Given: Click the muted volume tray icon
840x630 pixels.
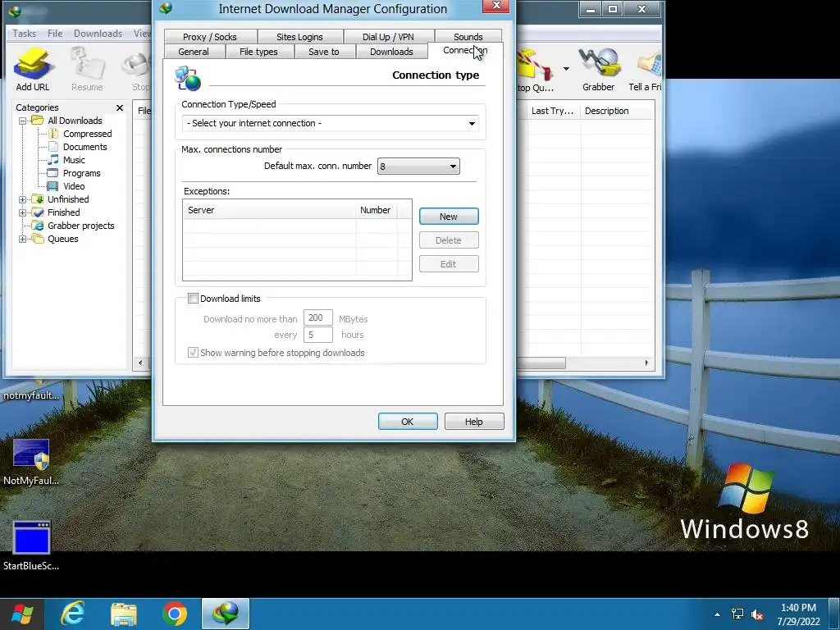Looking at the screenshot, I should 757,614.
